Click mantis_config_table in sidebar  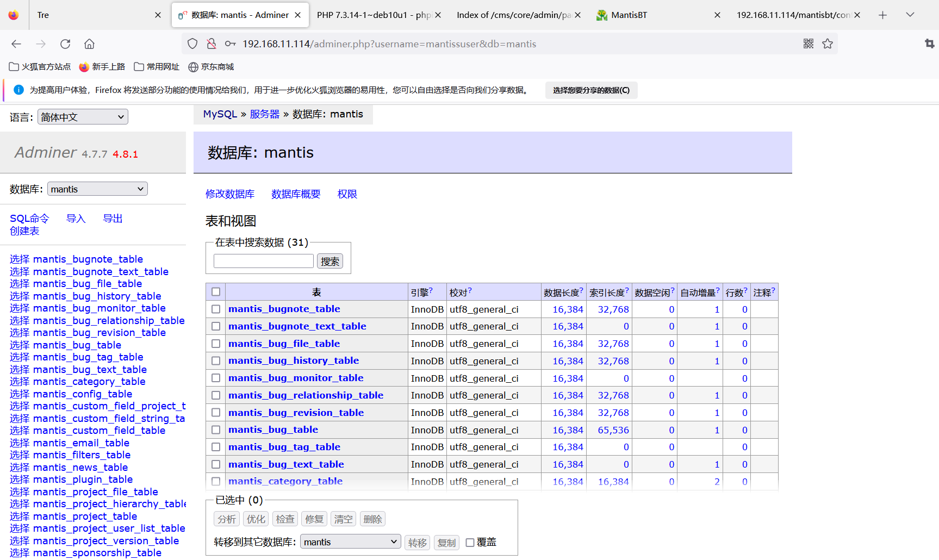[83, 394]
